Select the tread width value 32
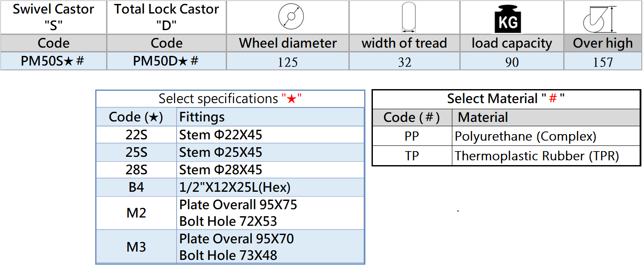Viewport: 644px width, 273px height. pos(404,62)
